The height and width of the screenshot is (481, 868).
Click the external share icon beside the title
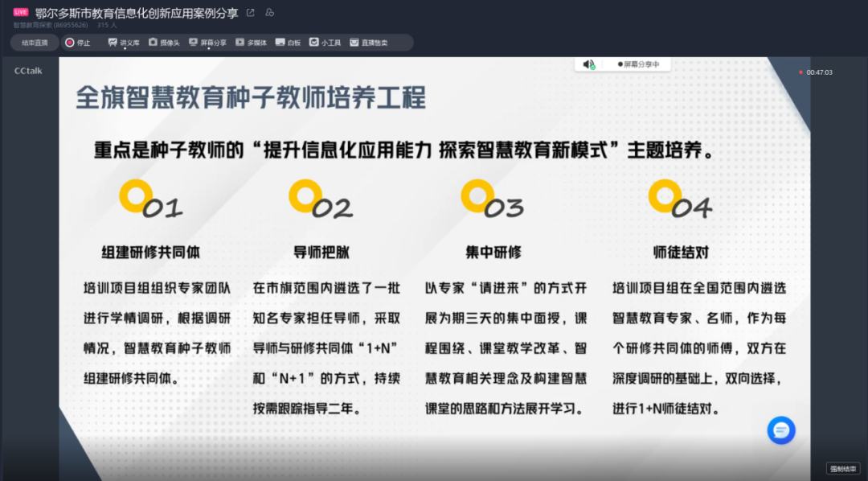pyautogui.click(x=249, y=13)
